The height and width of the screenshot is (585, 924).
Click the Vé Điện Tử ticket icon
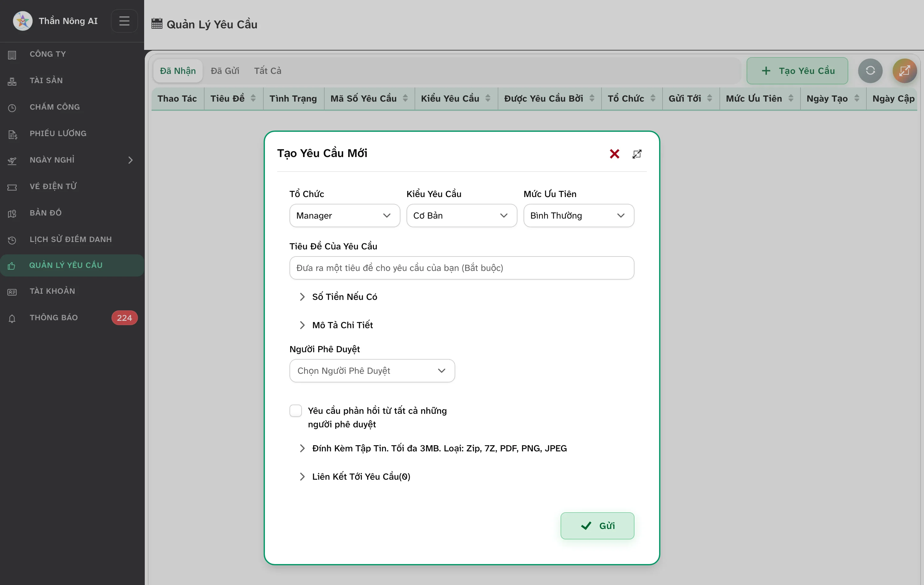[x=12, y=187]
